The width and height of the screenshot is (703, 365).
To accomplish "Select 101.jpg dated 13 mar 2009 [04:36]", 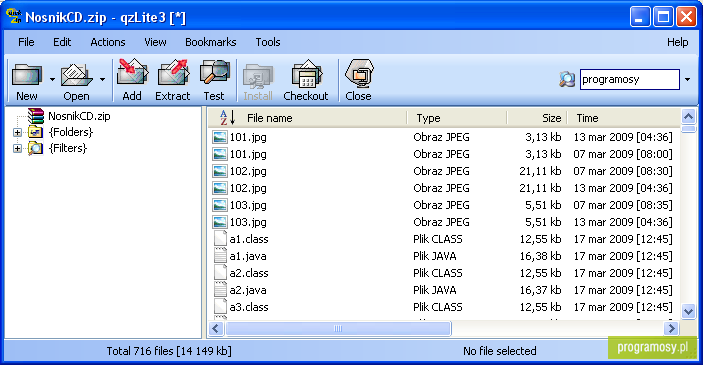I will 444,137.
